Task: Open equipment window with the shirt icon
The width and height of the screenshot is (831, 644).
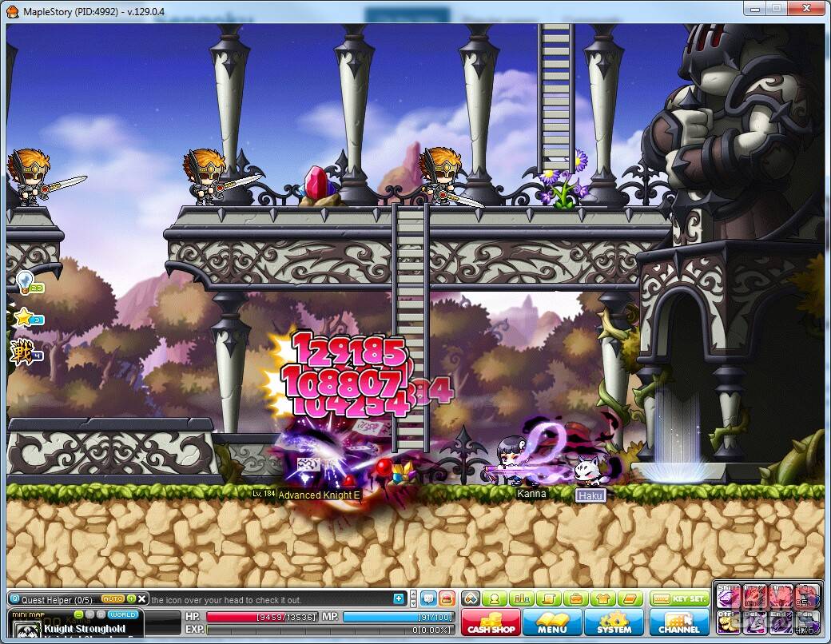Action: [602, 598]
